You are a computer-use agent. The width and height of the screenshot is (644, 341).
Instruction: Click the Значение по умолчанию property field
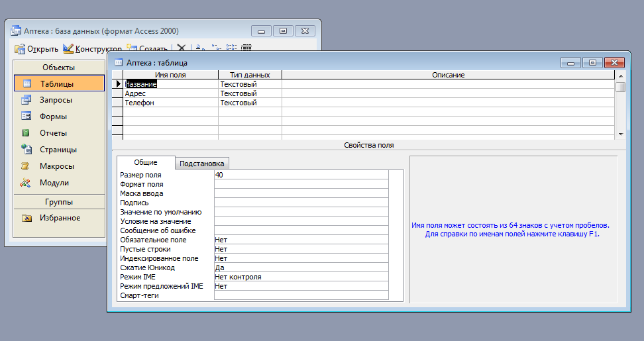[301, 212]
